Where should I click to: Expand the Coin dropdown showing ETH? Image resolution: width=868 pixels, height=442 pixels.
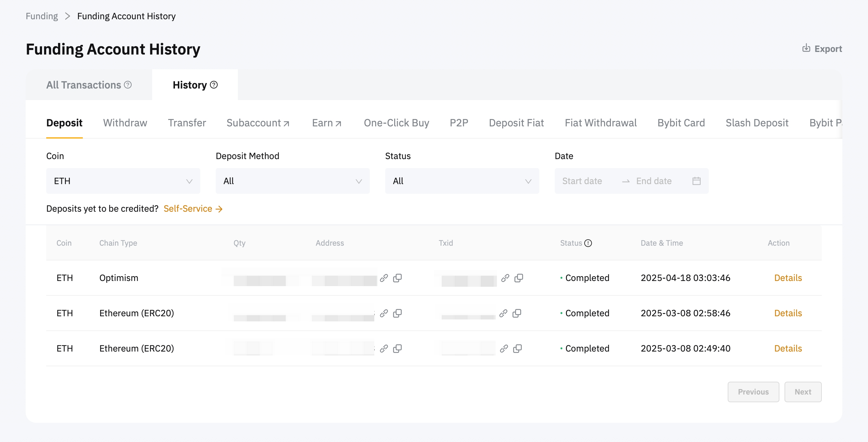pos(123,181)
